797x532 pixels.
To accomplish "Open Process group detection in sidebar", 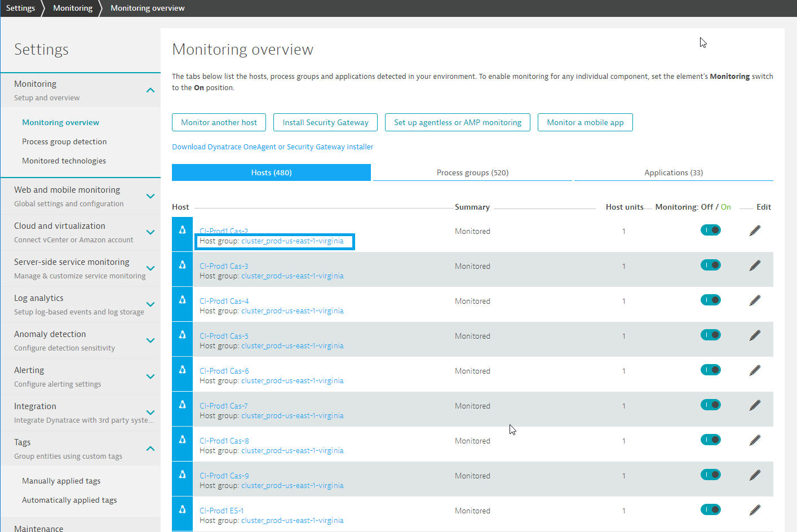I will pos(64,141).
